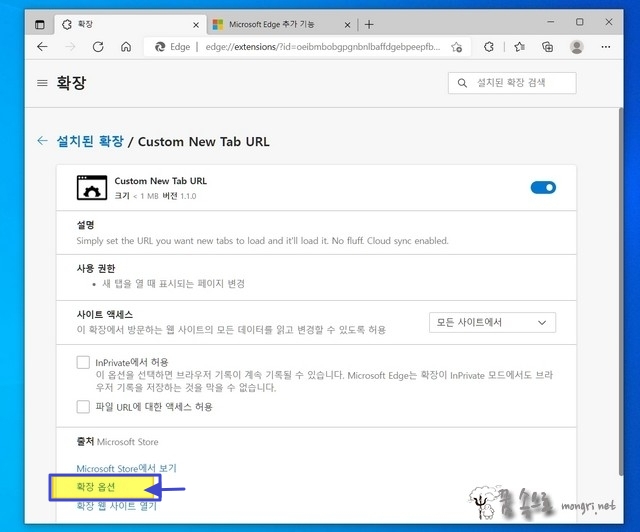Open the 확장 옵션 link
640x532 pixels.
point(96,487)
